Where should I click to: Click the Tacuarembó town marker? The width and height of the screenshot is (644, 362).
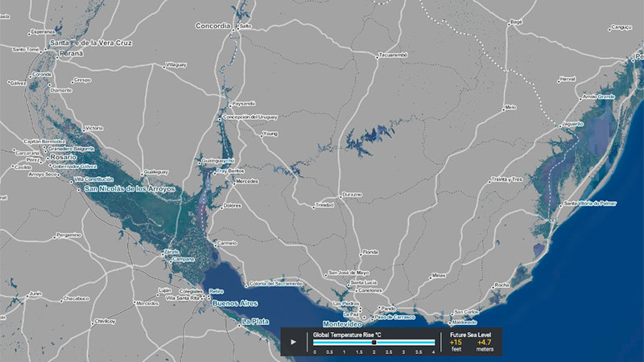(376, 56)
